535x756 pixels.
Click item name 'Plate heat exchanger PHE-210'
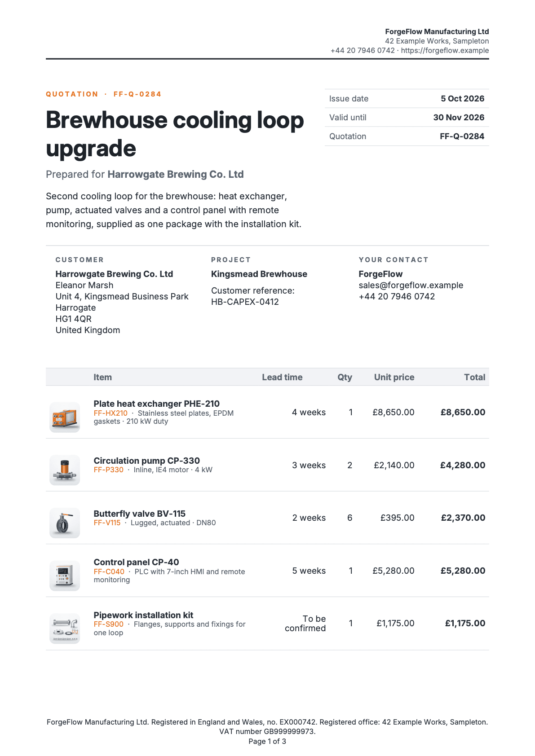click(x=156, y=404)
